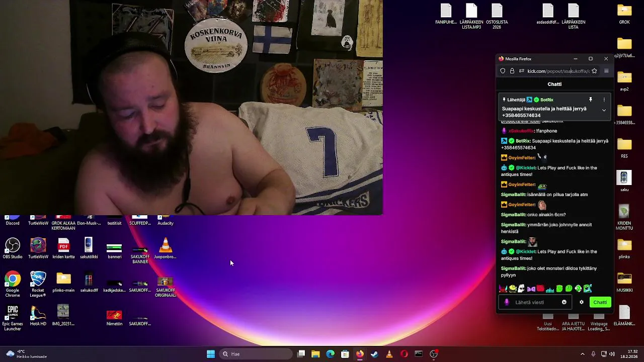Image resolution: width=644 pixels, height=362 pixels.
Task: Select the sakutölkki desktop image
Action: click(x=89, y=248)
